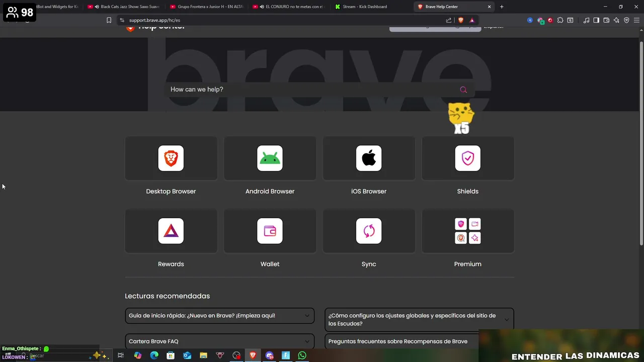Viewport: 644px width, 362px height.
Task: Click the iOS Browser label
Action: click(369, 191)
